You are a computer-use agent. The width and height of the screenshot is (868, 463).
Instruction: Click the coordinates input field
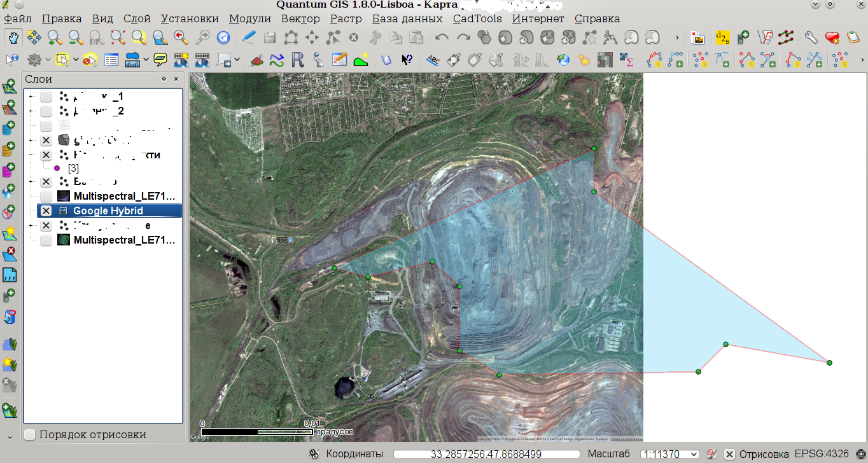tap(486, 454)
